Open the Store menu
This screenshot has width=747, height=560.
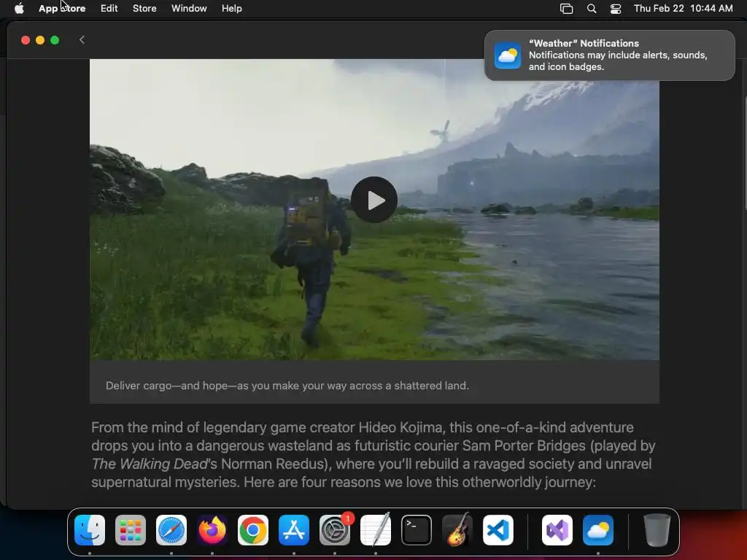click(x=144, y=9)
